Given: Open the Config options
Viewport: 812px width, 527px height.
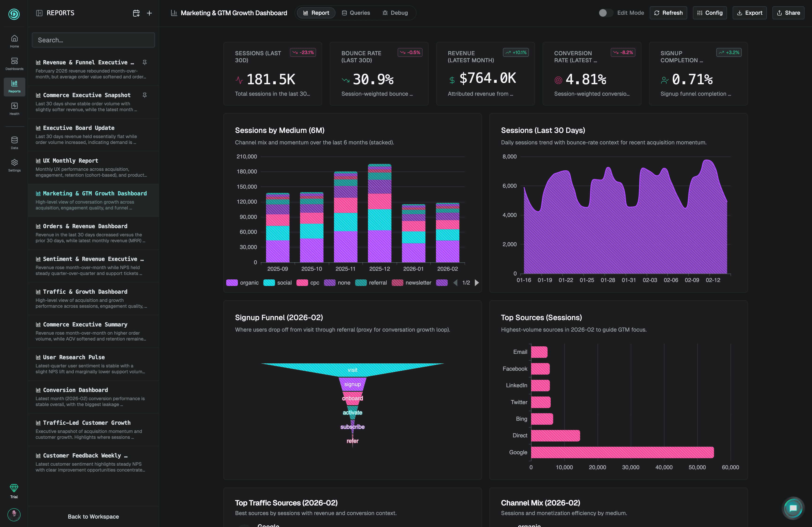Looking at the screenshot, I should (710, 13).
